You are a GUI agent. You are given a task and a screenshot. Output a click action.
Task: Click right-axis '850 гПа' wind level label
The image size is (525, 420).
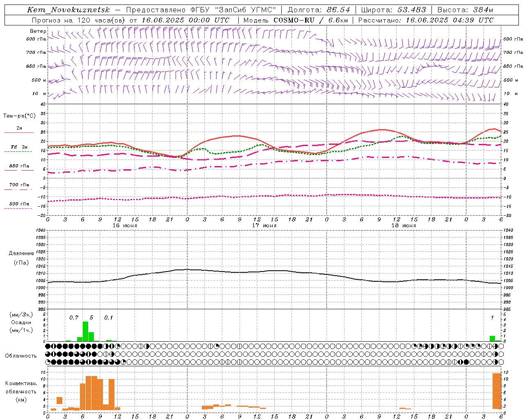click(x=513, y=66)
